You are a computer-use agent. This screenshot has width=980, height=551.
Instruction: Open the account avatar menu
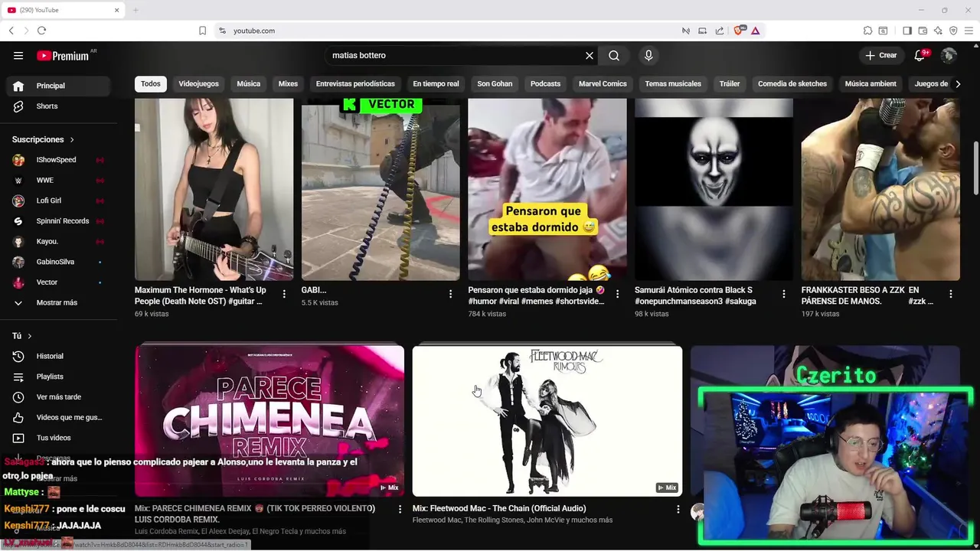pyautogui.click(x=949, y=55)
